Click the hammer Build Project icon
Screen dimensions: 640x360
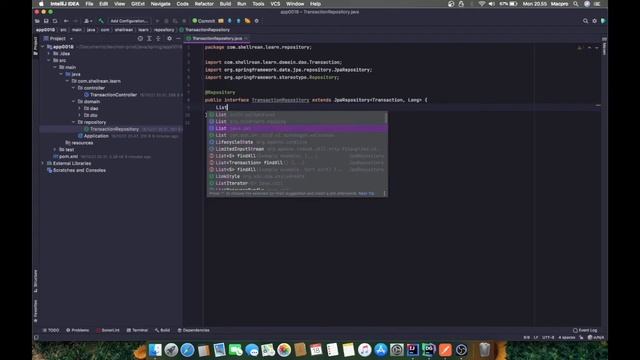click(x=101, y=21)
